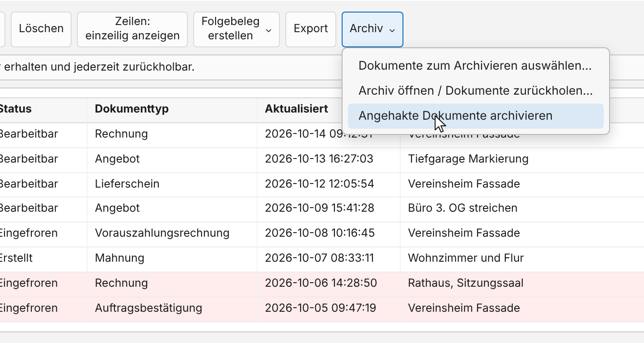Click timestamp 2026-10-08 10:16:45
Viewport: 644px width, 343px height.
tap(329, 234)
